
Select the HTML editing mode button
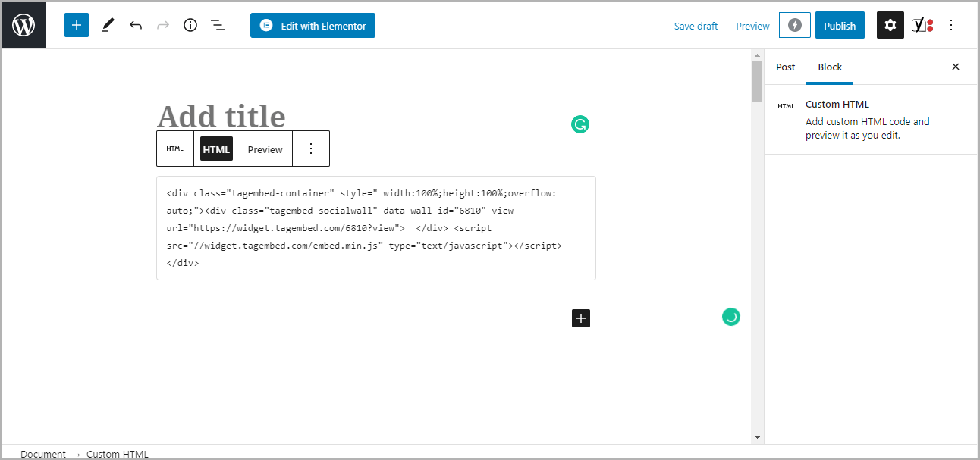[x=216, y=149]
